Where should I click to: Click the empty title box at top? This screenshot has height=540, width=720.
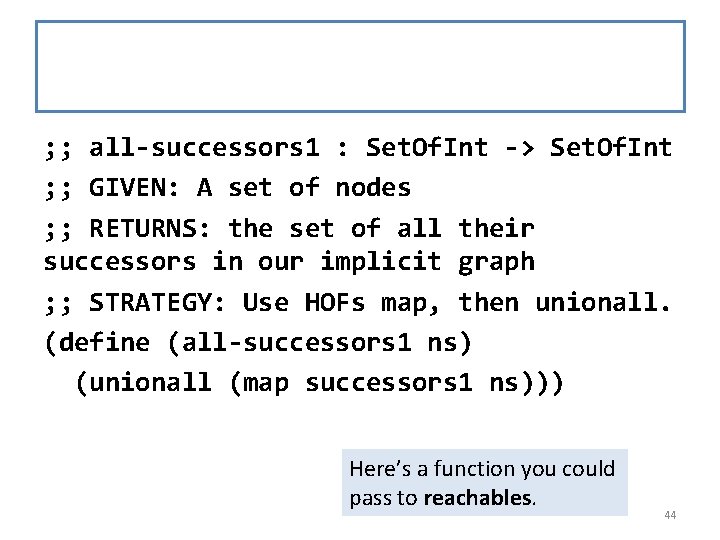coord(360,66)
